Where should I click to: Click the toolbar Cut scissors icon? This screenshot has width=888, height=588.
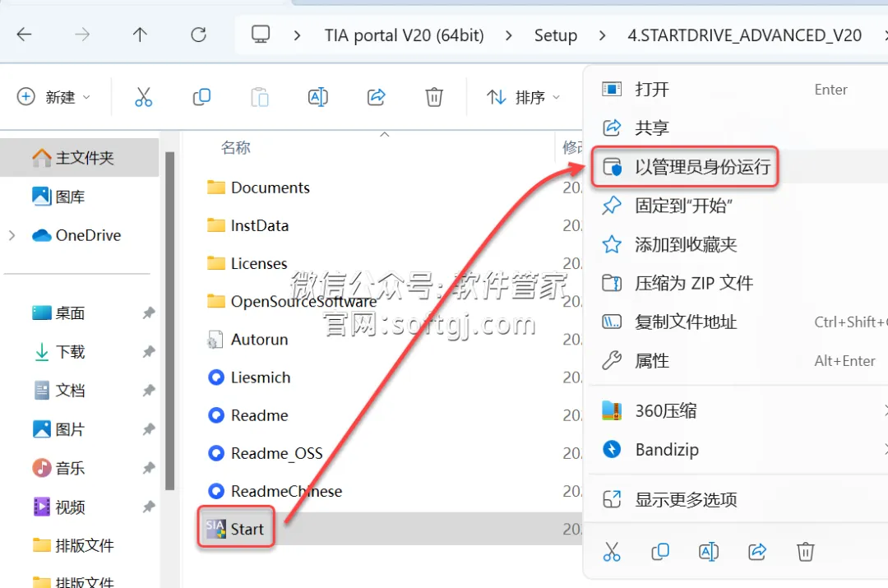[x=143, y=97]
